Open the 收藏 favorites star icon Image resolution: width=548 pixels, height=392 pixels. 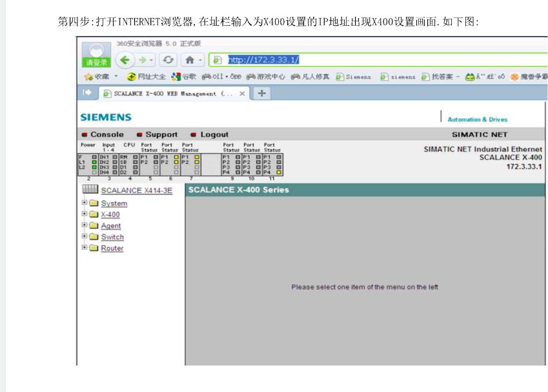88,76
